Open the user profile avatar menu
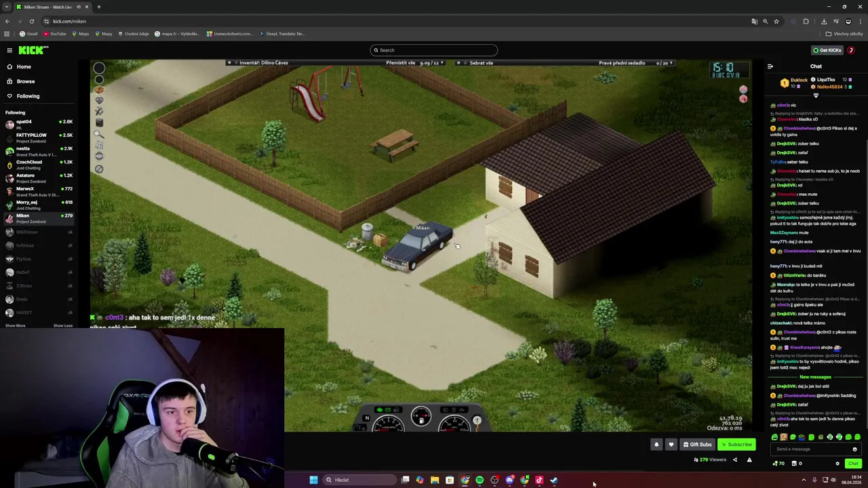 click(x=851, y=50)
